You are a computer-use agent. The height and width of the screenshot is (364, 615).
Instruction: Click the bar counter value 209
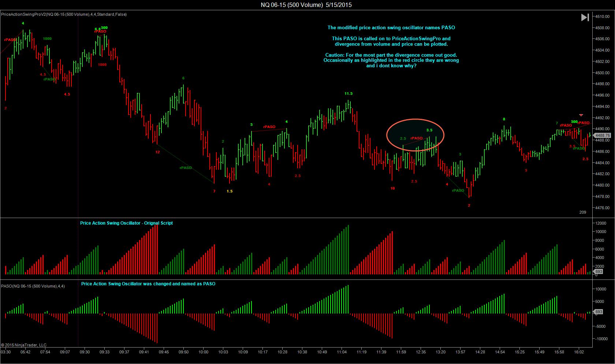tap(583, 212)
